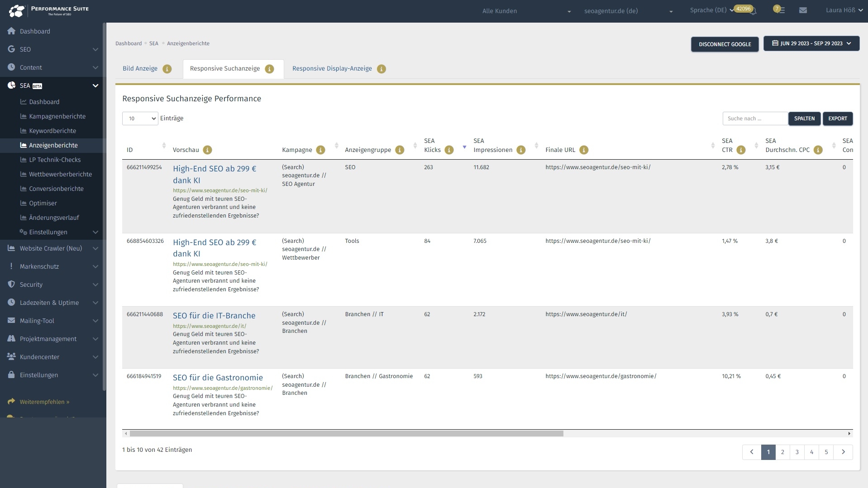Screen dimensions: 868x488
Task: Open the entries-per-page dropdown showing 10
Action: (140, 118)
